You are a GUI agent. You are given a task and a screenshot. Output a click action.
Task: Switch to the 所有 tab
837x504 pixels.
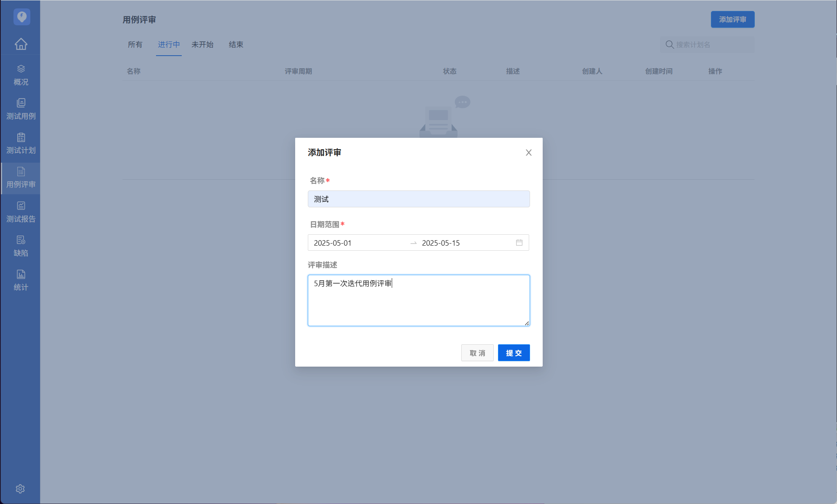[135, 45]
